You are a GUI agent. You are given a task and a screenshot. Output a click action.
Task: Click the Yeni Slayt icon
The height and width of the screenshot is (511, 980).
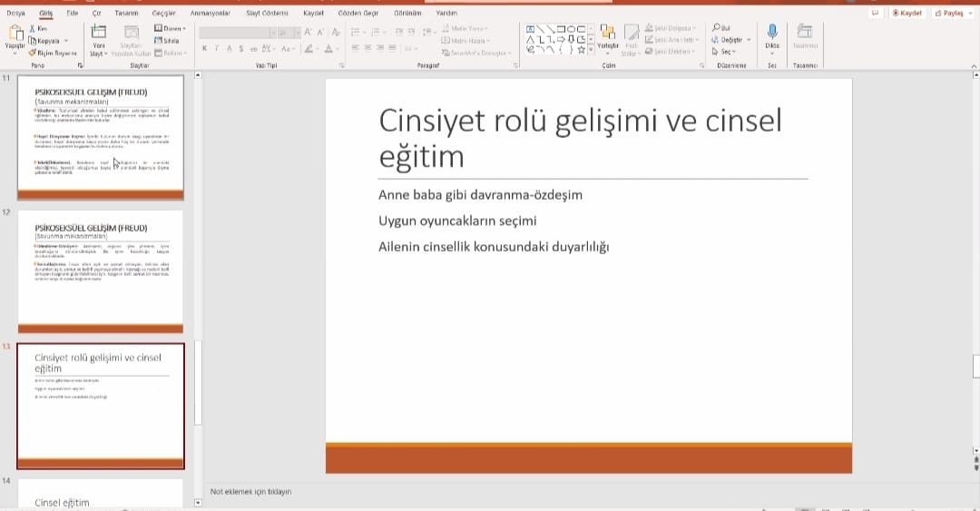pyautogui.click(x=99, y=32)
